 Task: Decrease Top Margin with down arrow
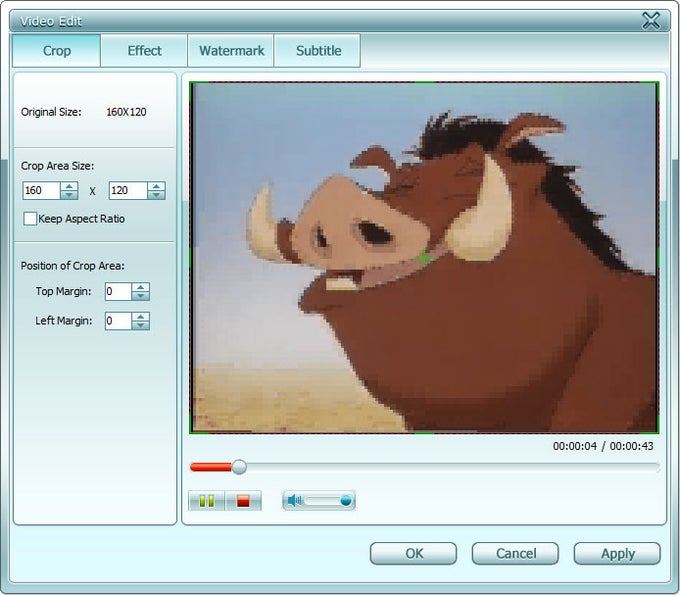141,296
